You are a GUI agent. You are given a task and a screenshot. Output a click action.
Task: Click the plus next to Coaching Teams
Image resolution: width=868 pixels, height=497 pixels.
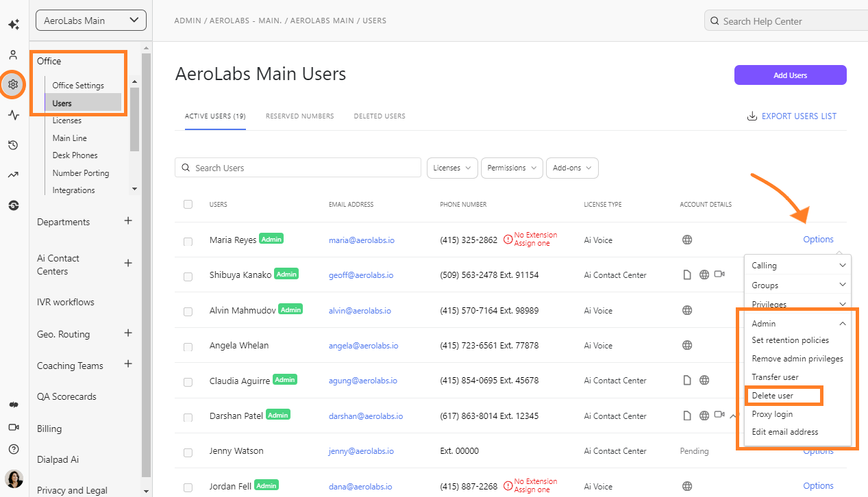[x=127, y=364]
